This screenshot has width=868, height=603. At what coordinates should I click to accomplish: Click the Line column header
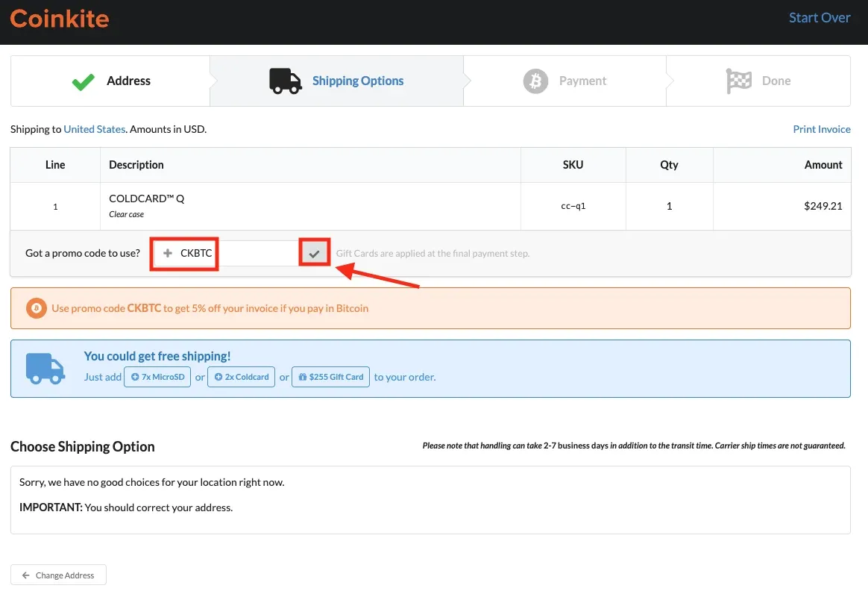pyautogui.click(x=55, y=165)
